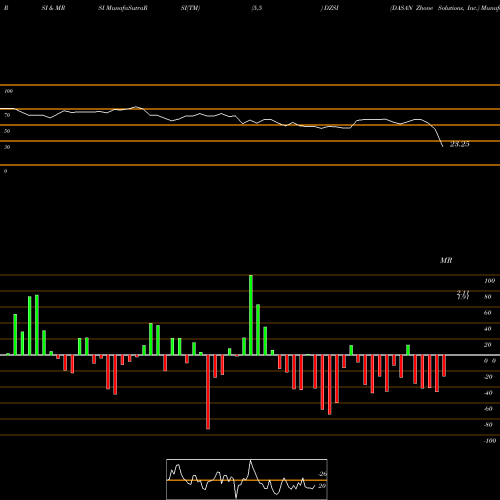Screen dimensions: 500x500
Task: Click the RSI axis label 0
Action: coord(5,171)
